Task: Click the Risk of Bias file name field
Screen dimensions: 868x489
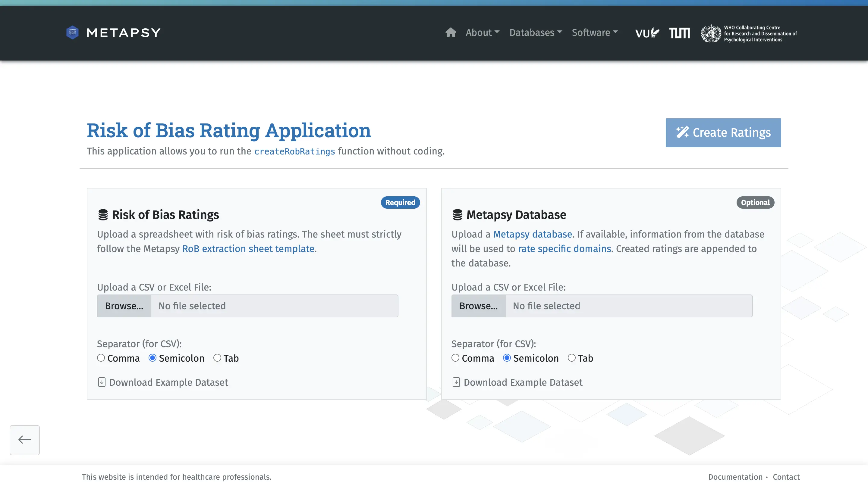Action: 275,306
